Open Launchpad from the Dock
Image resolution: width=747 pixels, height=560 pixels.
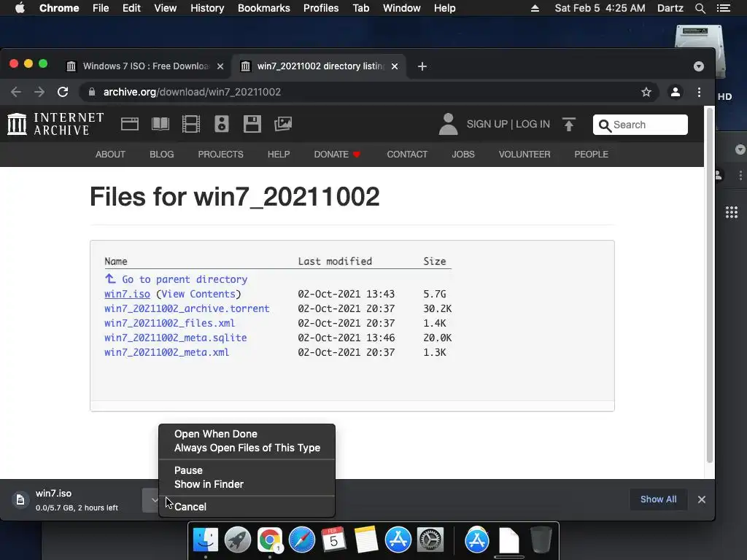(238, 540)
